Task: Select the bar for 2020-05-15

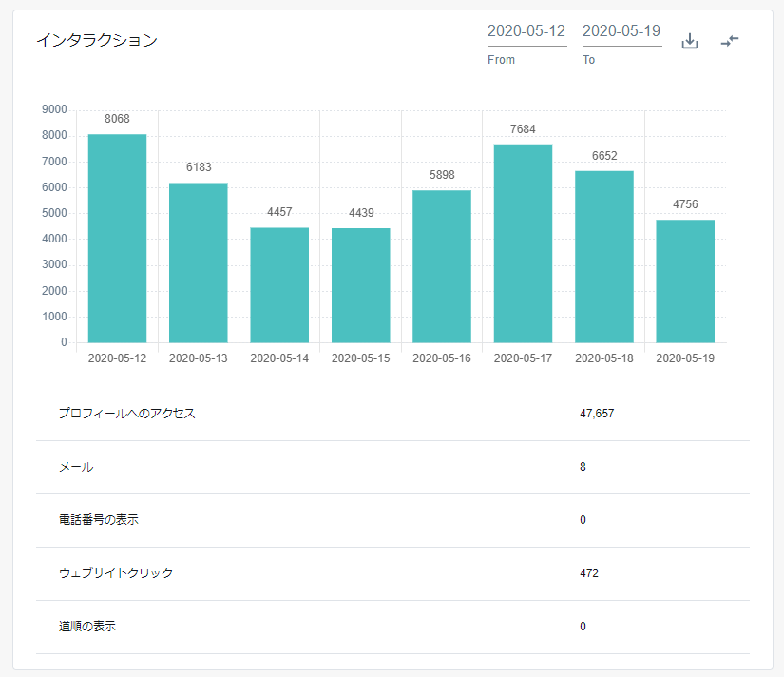Action: click(361, 285)
